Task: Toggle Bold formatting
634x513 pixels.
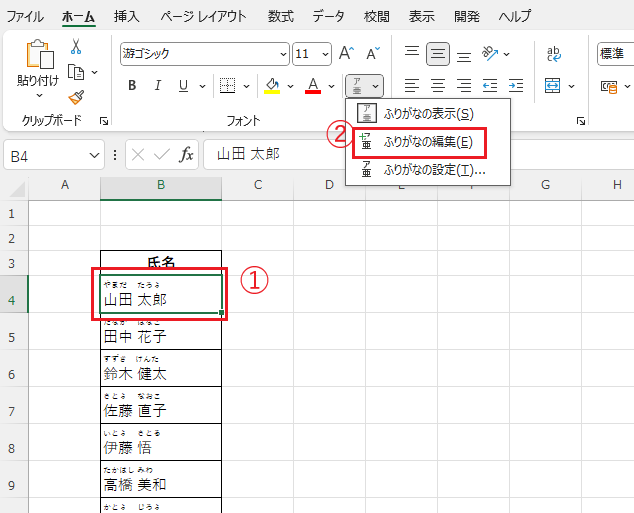Action: [x=132, y=86]
